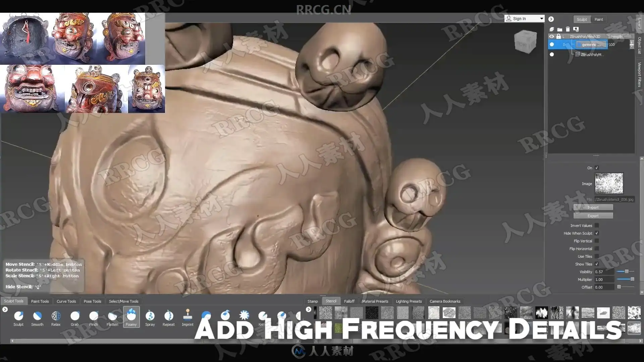Image resolution: width=644 pixels, height=362 pixels.
Task: Expand the sculpt tools tray arrow
Action: 5,309
